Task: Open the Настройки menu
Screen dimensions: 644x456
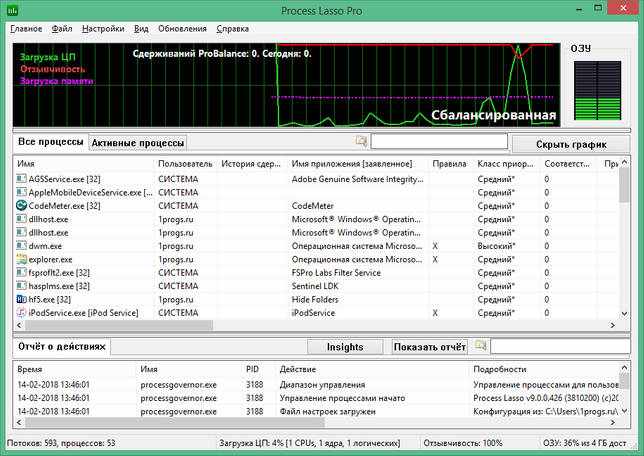Action: coord(103,29)
